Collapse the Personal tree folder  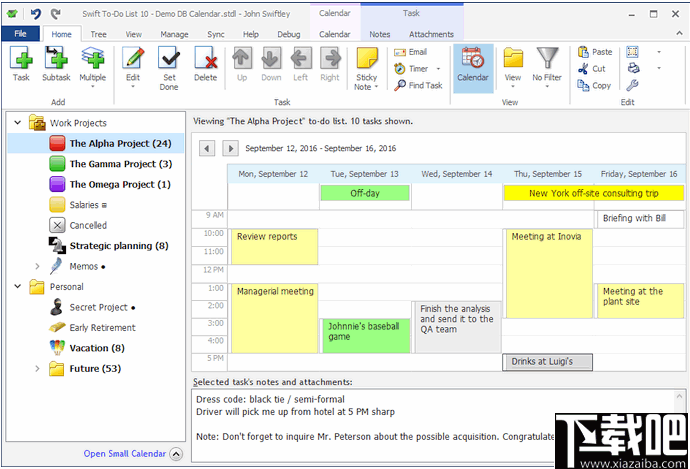18,286
